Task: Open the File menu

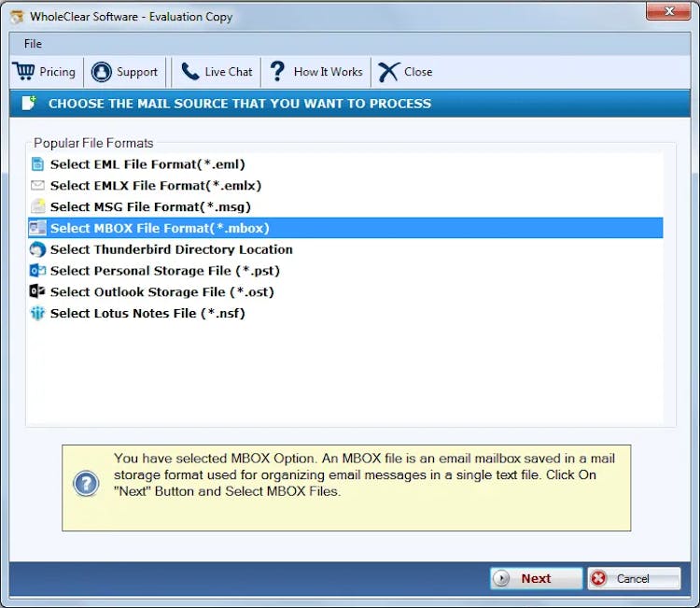Action: pyautogui.click(x=33, y=44)
